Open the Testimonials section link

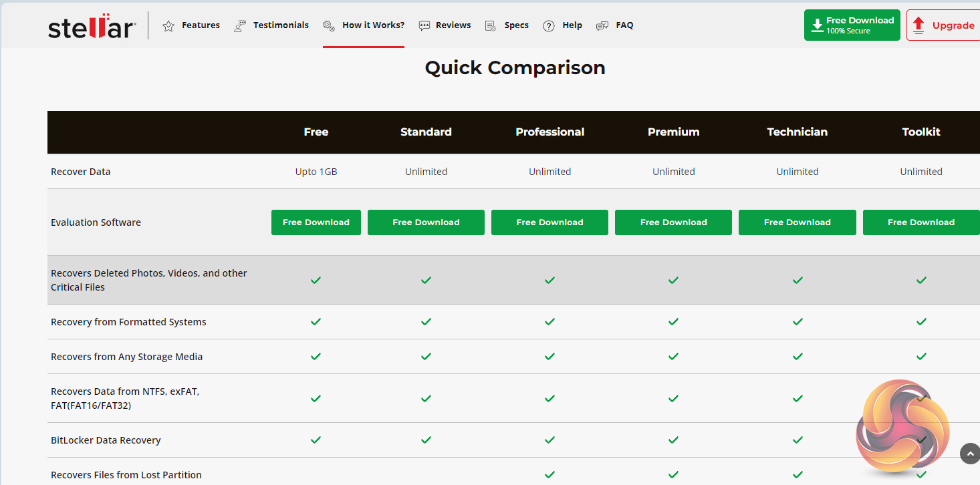[x=281, y=25]
